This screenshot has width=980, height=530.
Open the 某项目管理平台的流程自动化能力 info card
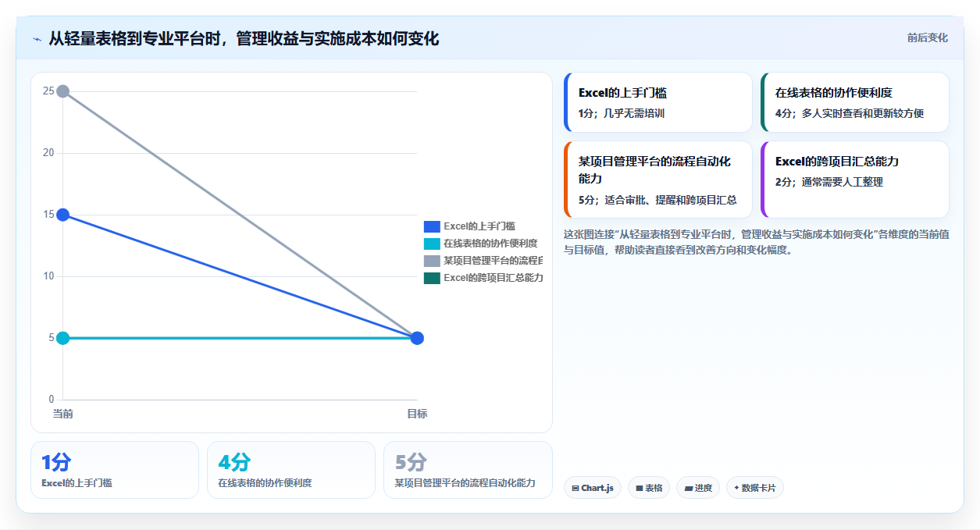657,180
